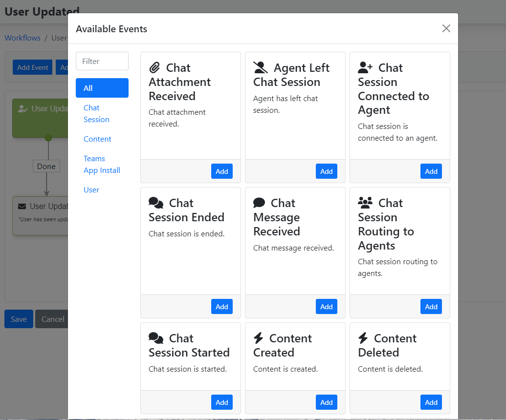Click the group icon on Chat Session Routing to Agents
The image size is (506, 420).
click(x=365, y=203)
